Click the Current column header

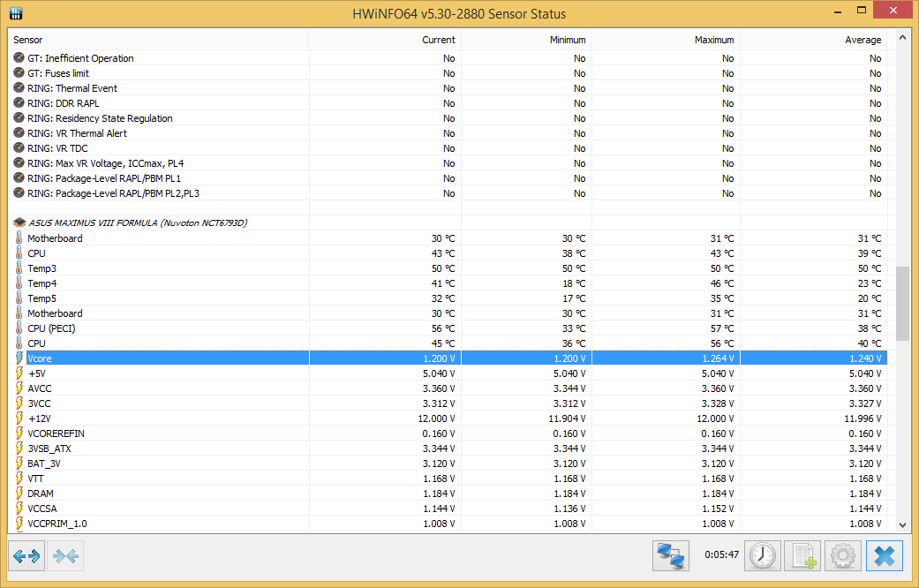click(385, 40)
